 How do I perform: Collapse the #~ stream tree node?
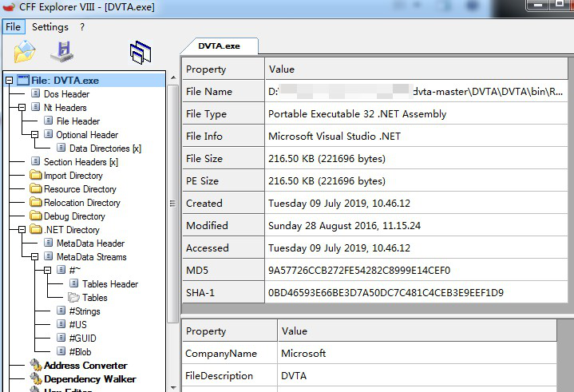point(48,271)
